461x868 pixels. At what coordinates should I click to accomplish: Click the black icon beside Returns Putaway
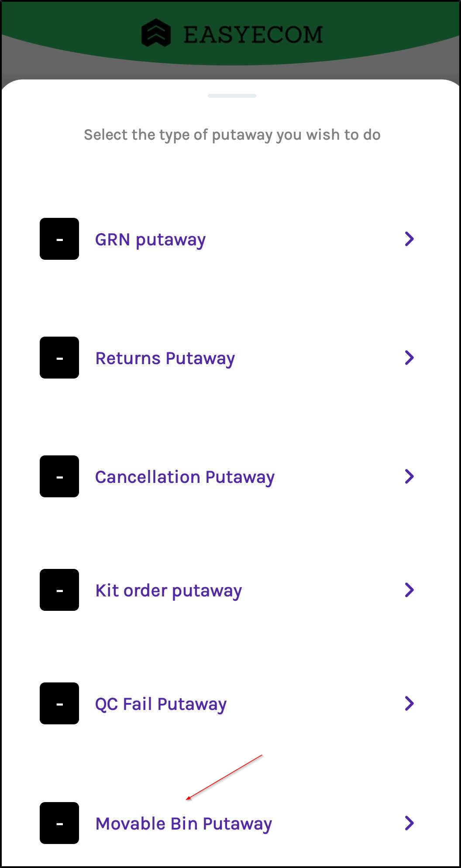(x=59, y=358)
